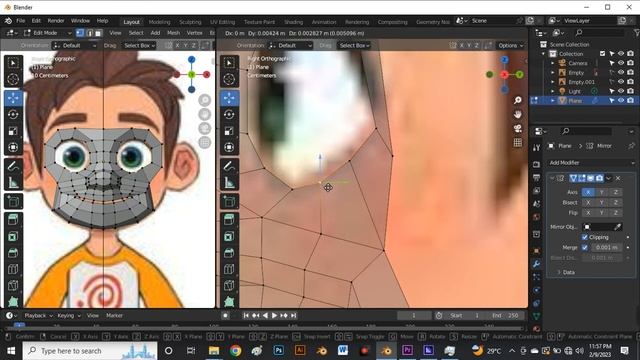The width and height of the screenshot is (640, 360).
Task: Select the Rotate tool in right viewport
Action: (x=229, y=115)
